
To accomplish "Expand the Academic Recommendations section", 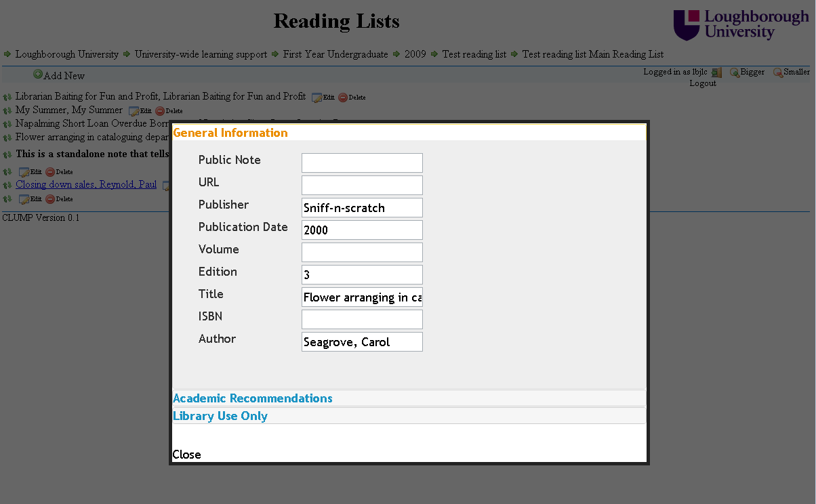I will (x=253, y=398).
